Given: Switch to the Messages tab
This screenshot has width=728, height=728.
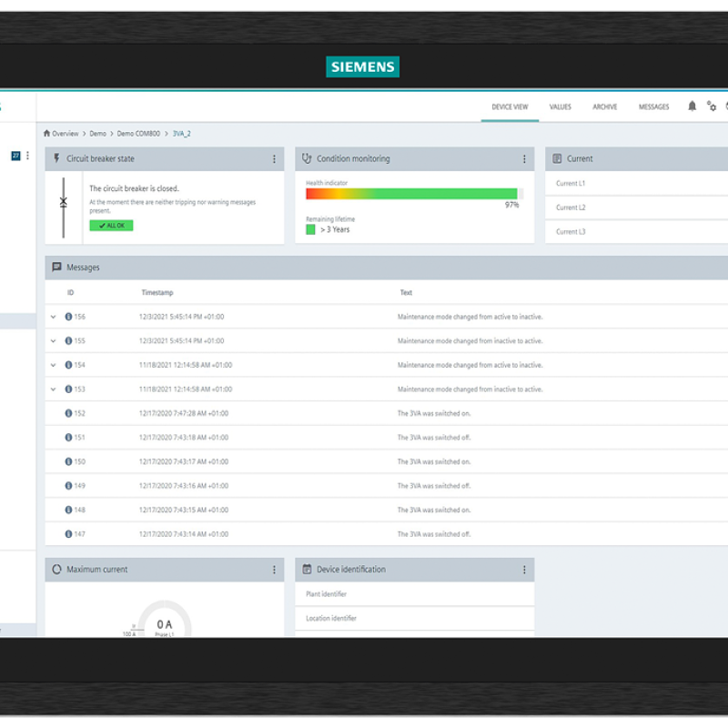Looking at the screenshot, I should tap(653, 106).
